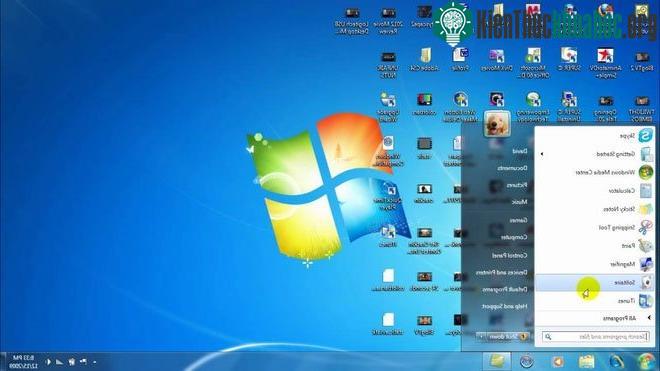Click the Shut down button
This screenshot has width=660, height=371.
tap(507, 337)
